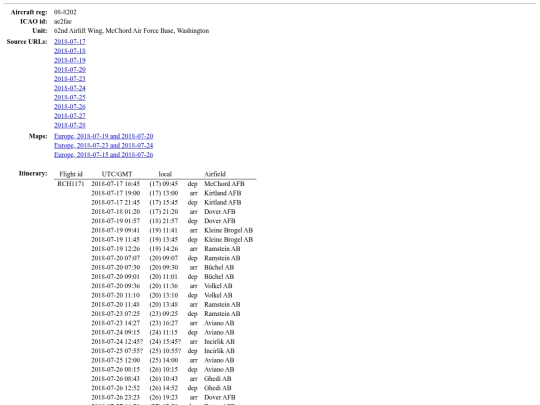Click Büchel AB in the 07:30 arrival row
The height and width of the screenshot is (405, 540).
coord(219,268)
